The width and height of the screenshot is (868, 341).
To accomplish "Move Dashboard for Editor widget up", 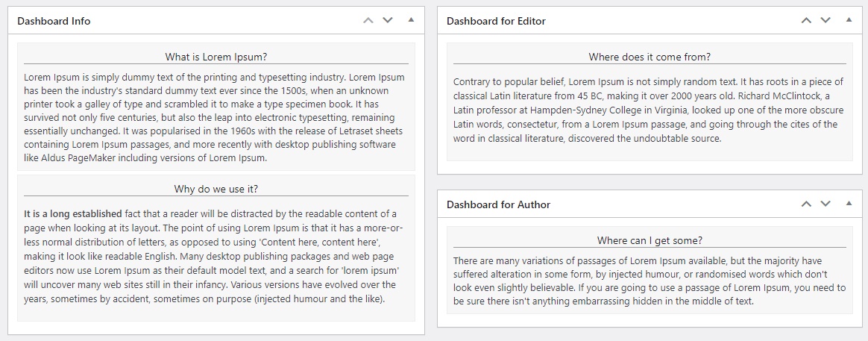I will 806,20.
